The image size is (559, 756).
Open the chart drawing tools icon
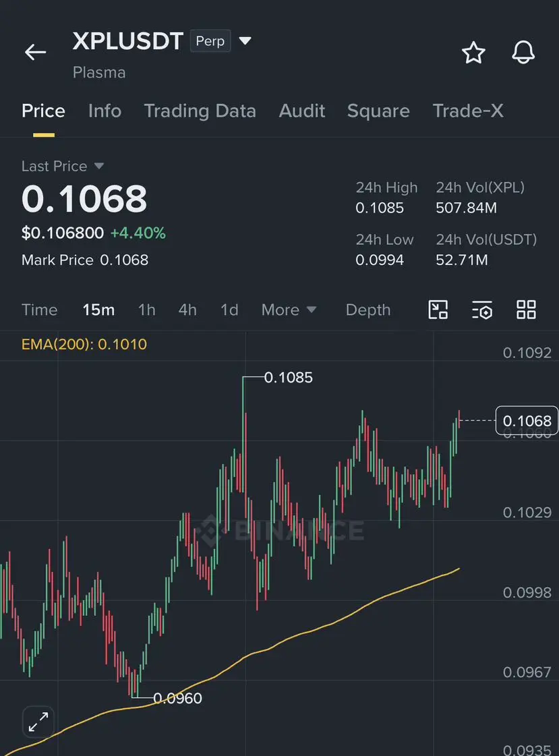tap(438, 310)
